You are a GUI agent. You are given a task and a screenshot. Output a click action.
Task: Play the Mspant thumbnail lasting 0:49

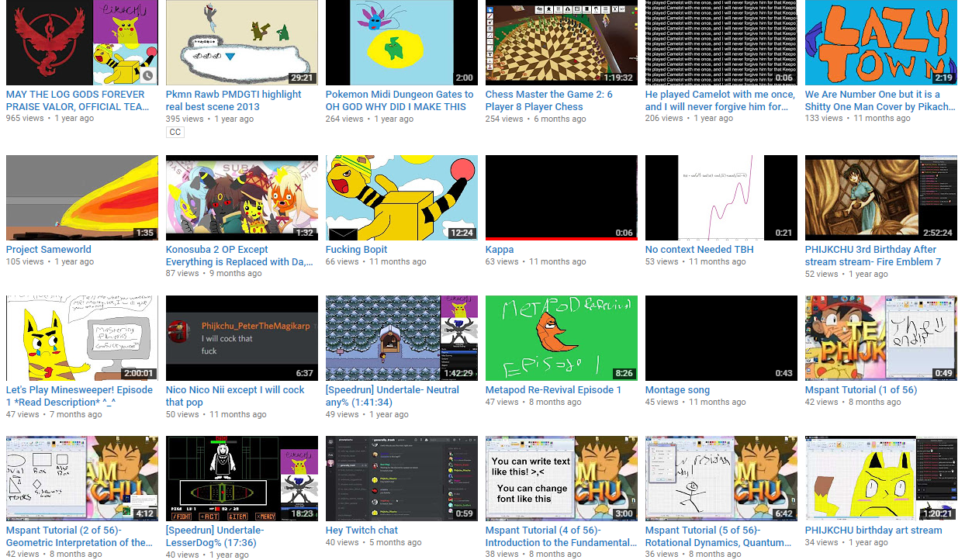tap(881, 338)
